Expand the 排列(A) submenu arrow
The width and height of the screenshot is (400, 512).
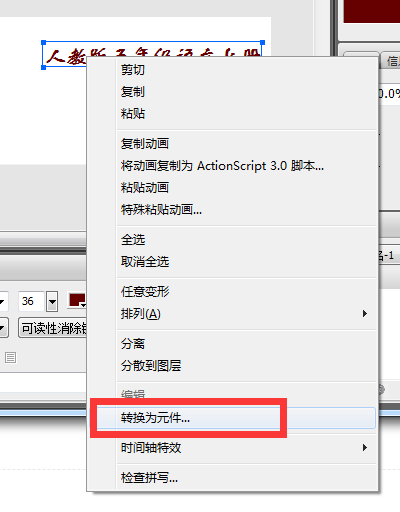[x=365, y=314]
